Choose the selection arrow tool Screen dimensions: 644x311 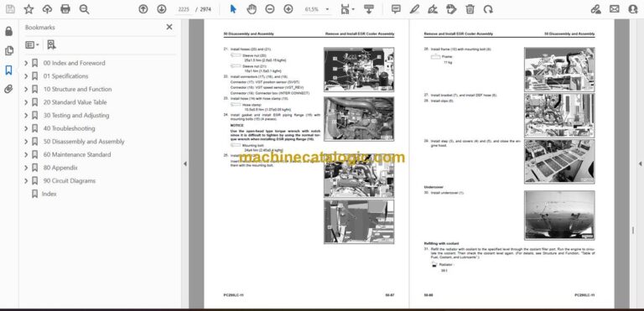click(233, 9)
